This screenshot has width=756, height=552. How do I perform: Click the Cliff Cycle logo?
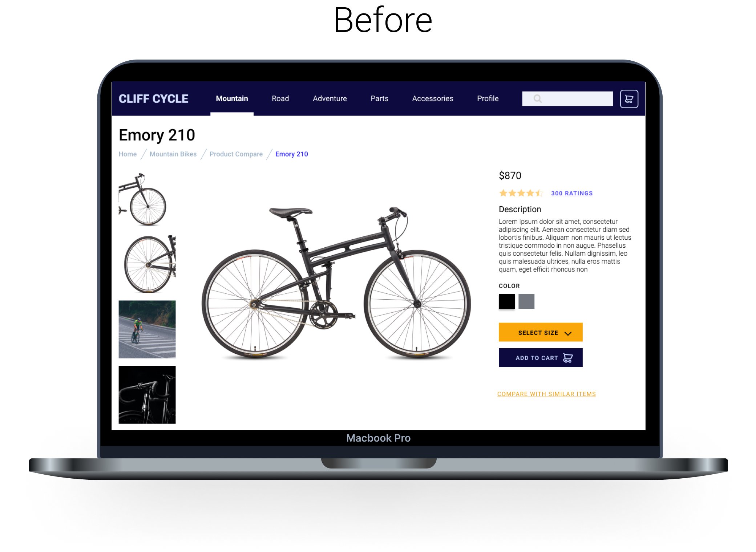point(153,99)
